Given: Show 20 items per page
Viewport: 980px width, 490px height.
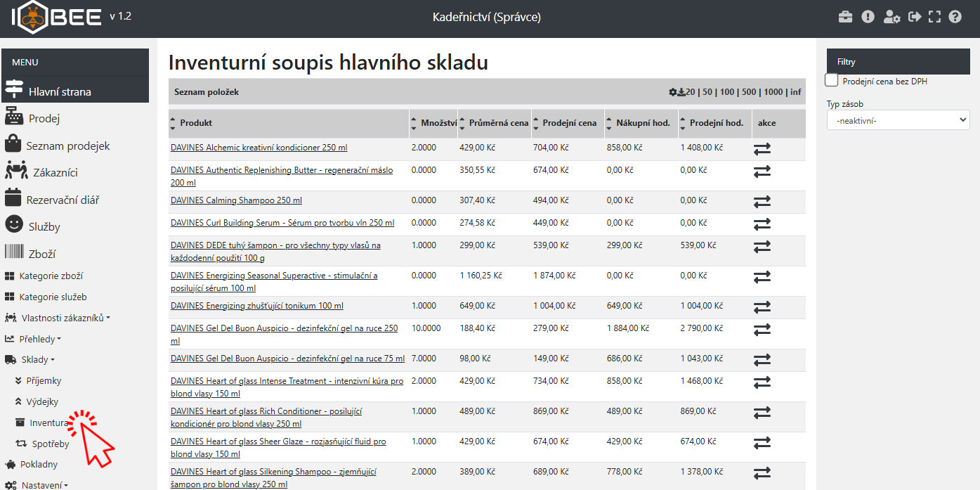Looking at the screenshot, I should (x=691, y=92).
